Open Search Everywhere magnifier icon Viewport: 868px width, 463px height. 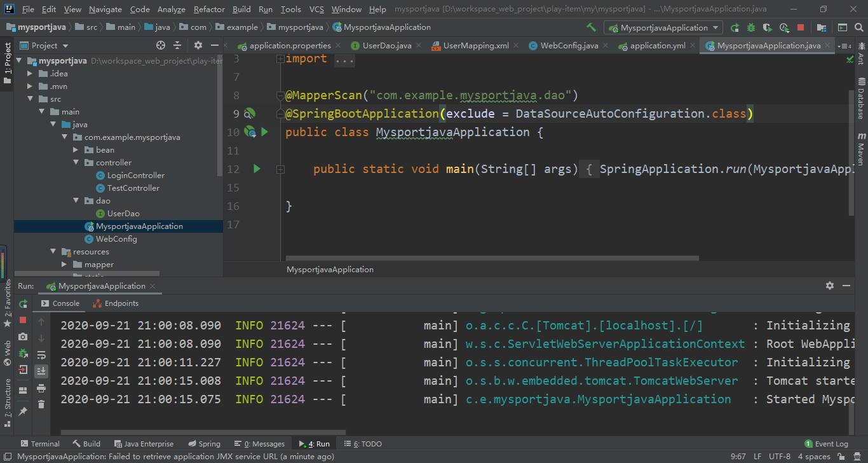[x=858, y=27]
